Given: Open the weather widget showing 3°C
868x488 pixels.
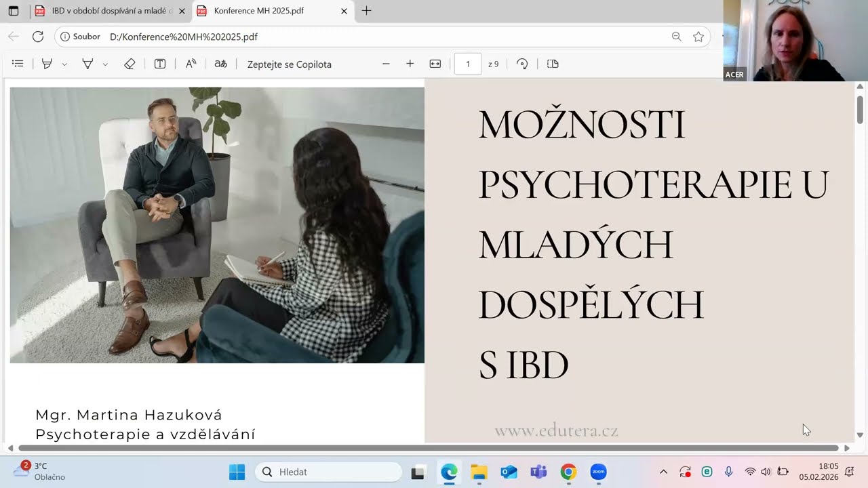Looking at the screenshot, I should [39, 472].
